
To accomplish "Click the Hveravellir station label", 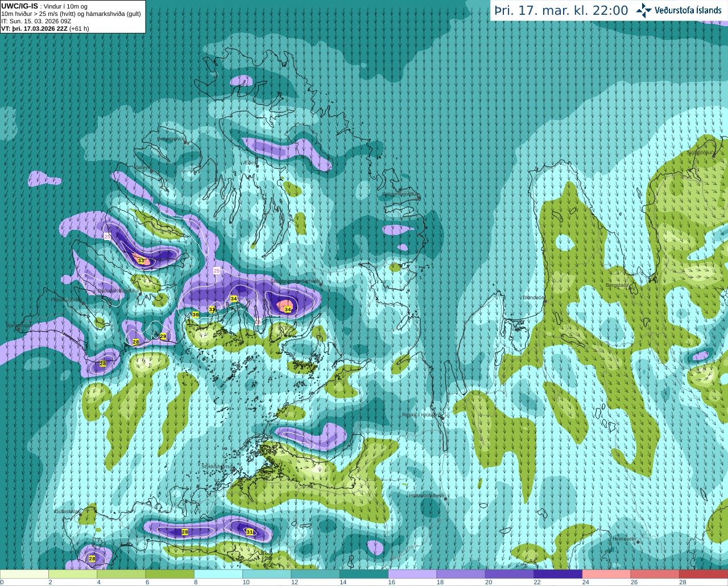I will coord(624,538).
